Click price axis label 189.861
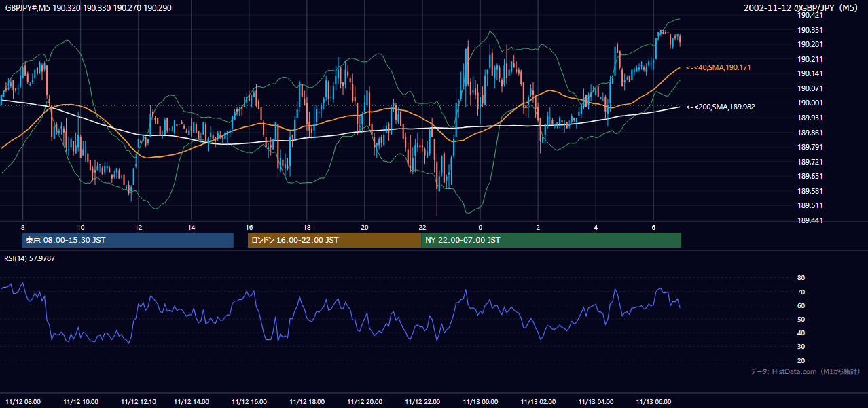This screenshot has width=868, height=408. tap(810, 133)
